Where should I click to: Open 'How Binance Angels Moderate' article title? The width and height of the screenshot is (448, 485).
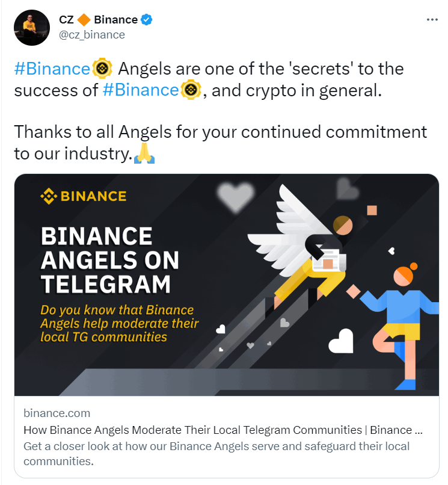223,430
